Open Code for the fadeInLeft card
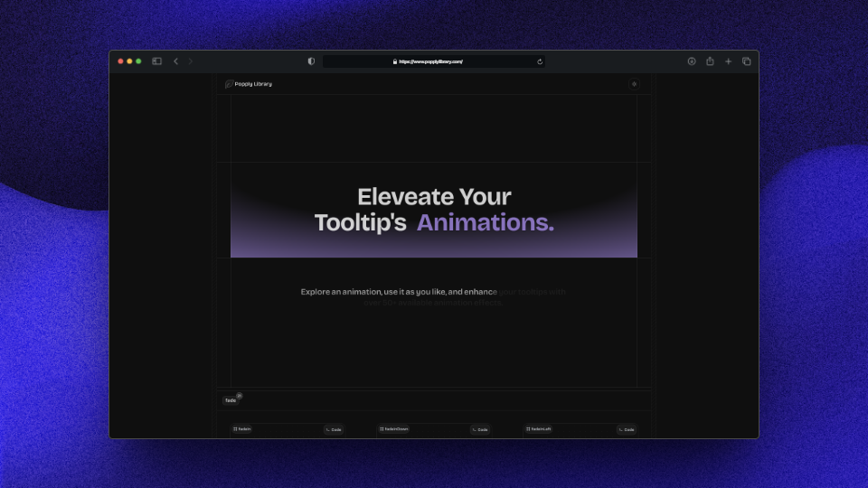 (x=627, y=429)
